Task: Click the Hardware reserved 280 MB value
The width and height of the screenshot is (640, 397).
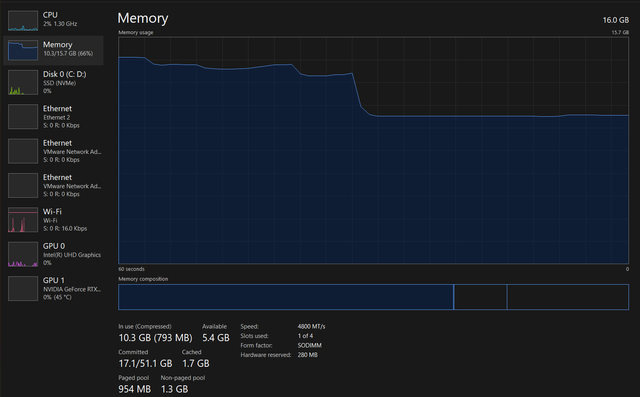Action: [307, 355]
